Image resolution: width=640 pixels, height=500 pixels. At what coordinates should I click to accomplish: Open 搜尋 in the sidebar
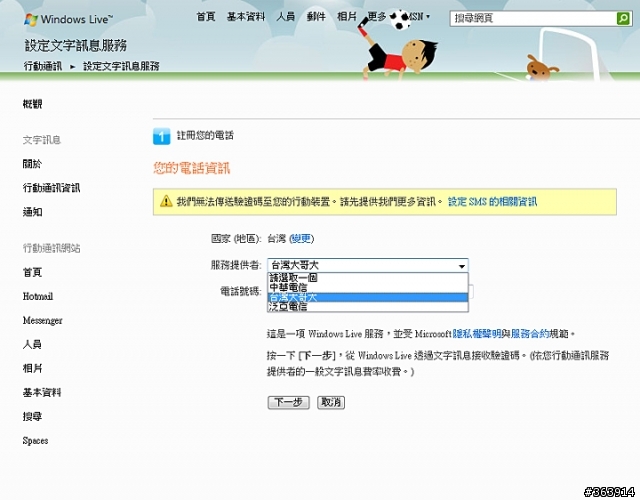click(x=32, y=417)
